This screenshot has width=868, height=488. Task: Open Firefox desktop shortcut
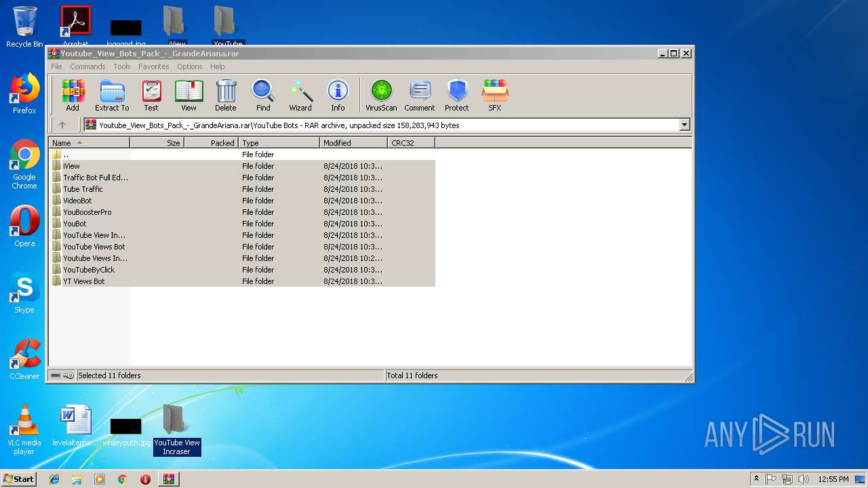click(x=24, y=94)
